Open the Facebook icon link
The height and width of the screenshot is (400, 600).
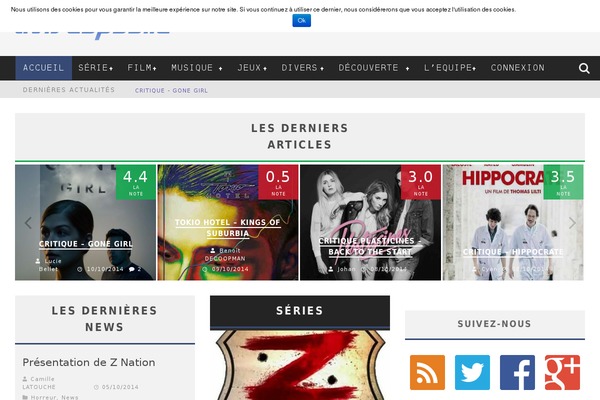click(517, 372)
